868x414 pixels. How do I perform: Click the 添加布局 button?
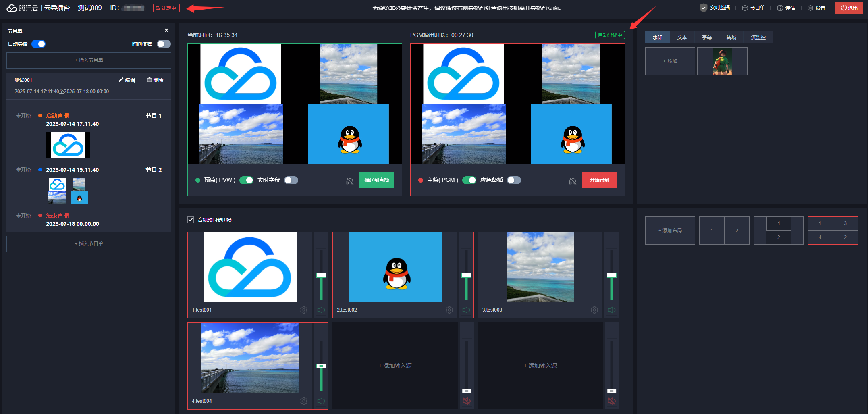point(670,231)
